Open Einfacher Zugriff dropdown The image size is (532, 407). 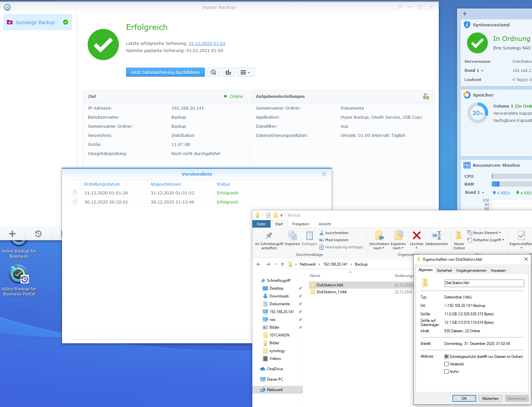pos(486,240)
